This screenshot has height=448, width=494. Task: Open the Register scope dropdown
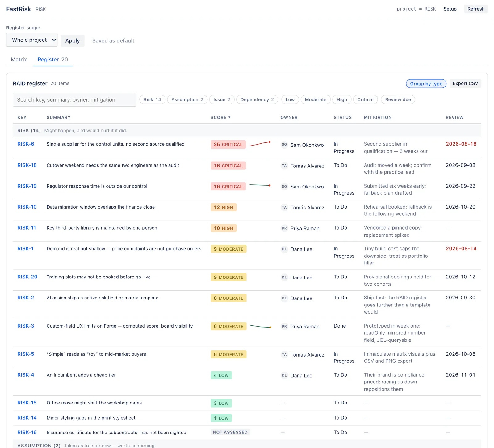[32, 40]
